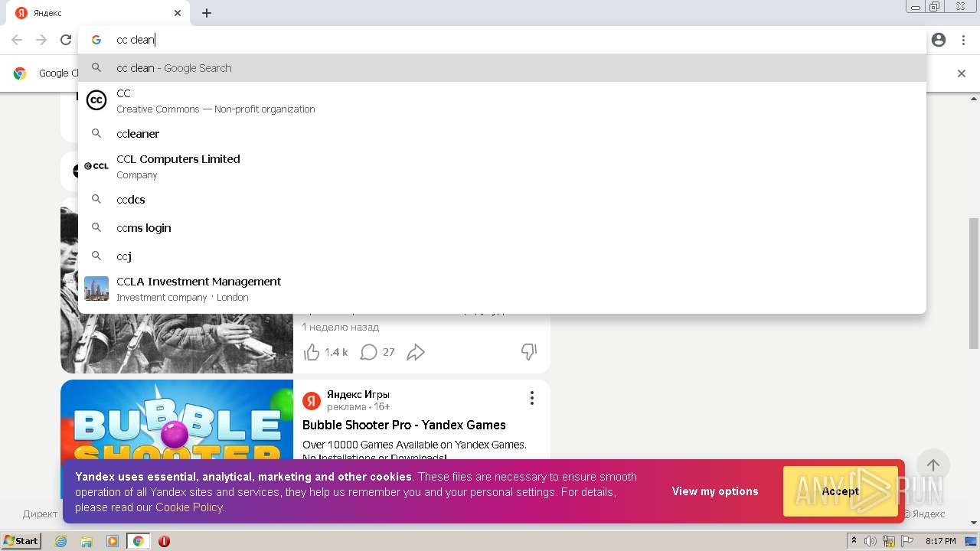Click the Opera taskbar icon
This screenshot has width=980, height=551.
click(164, 541)
